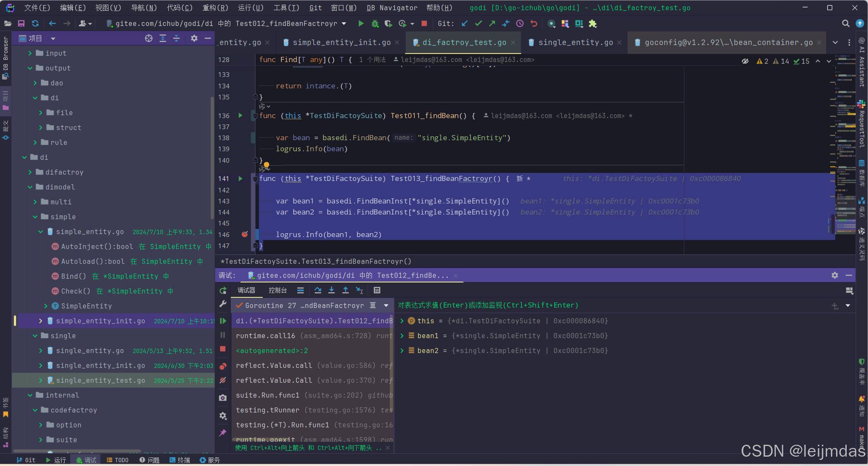Expand the input folder
The height and width of the screenshot is (466, 868).
[x=30, y=53]
